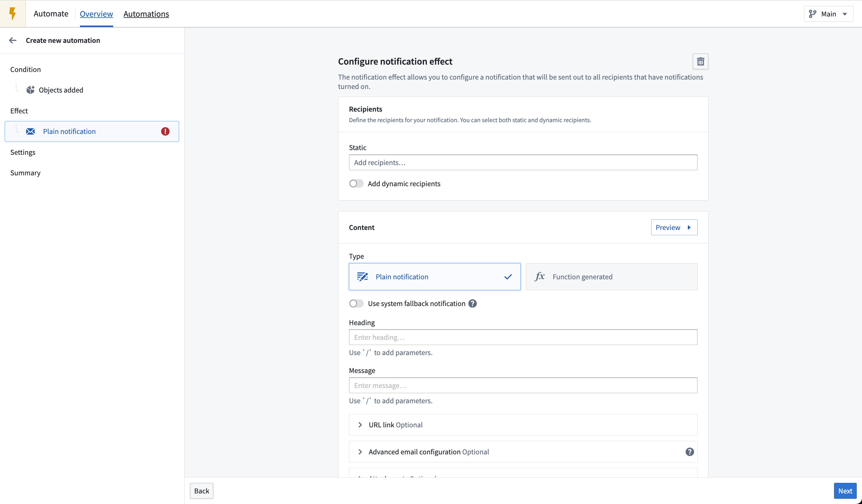
Task: Expand Advanced email configuration section
Action: pyautogui.click(x=523, y=452)
